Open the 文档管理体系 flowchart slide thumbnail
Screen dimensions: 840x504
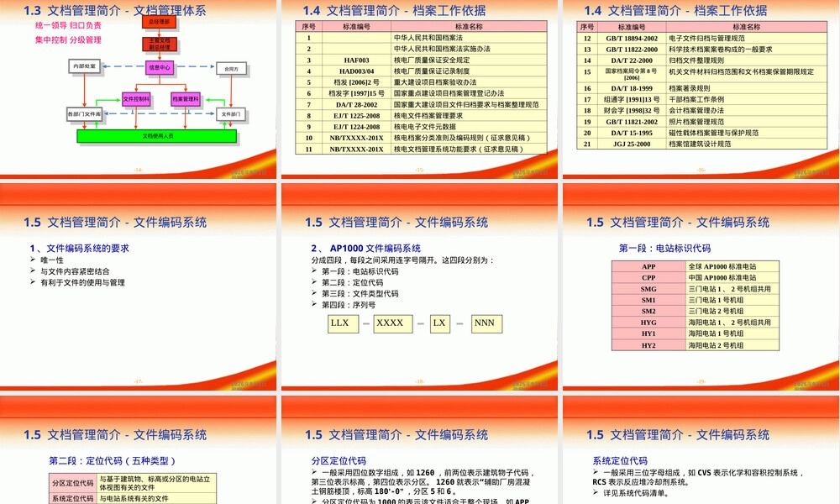(138, 88)
